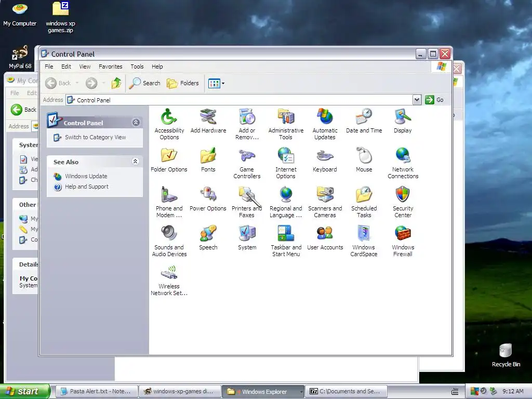This screenshot has width=532, height=399.
Task: Open Date and Time icon
Action: [x=364, y=121]
